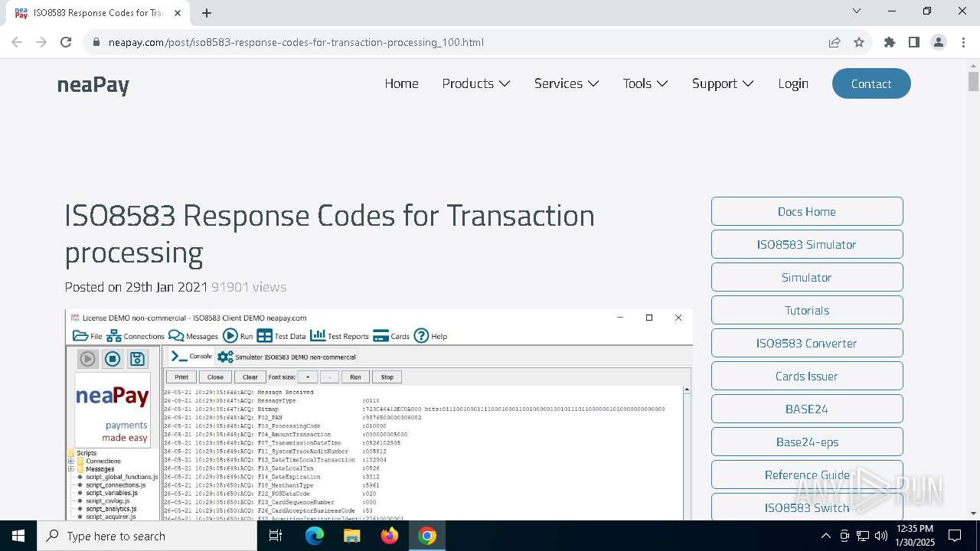Click Clear button in simulator console
This screenshot has width=980, height=551.
[250, 377]
